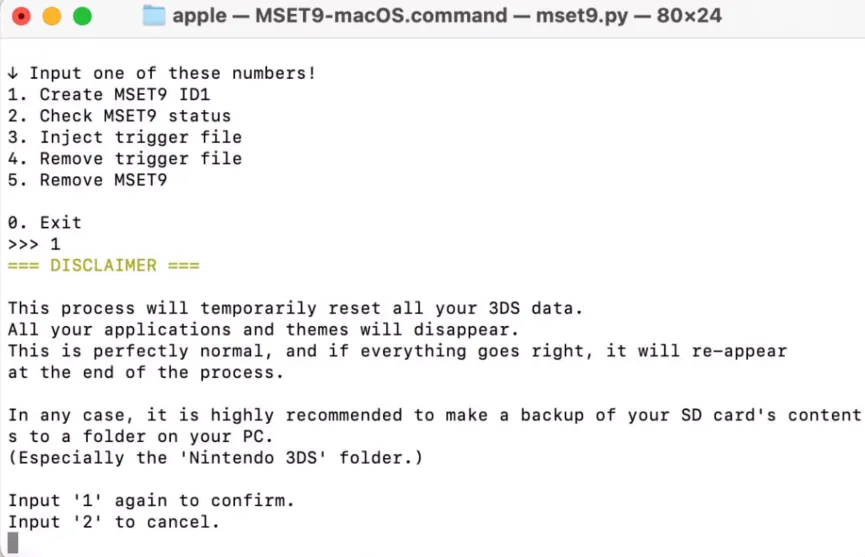Minimize the window using the yellow button

coord(52,16)
